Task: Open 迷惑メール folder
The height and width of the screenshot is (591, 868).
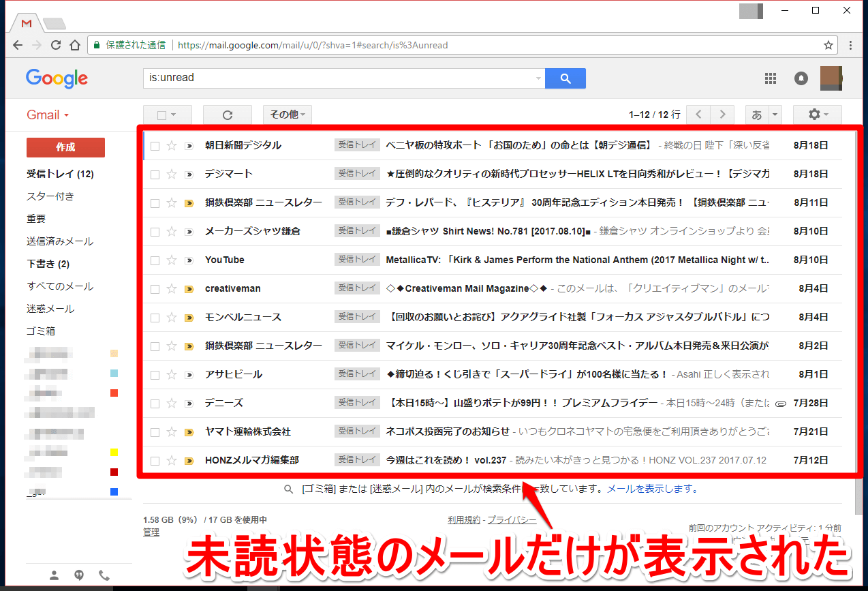Action: coord(50,309)
